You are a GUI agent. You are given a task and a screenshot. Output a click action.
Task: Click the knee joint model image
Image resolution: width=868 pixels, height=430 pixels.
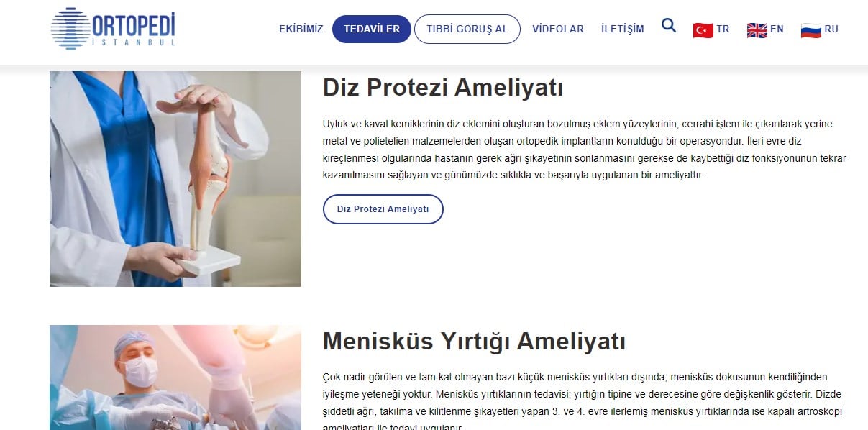(x=175, y=179)
